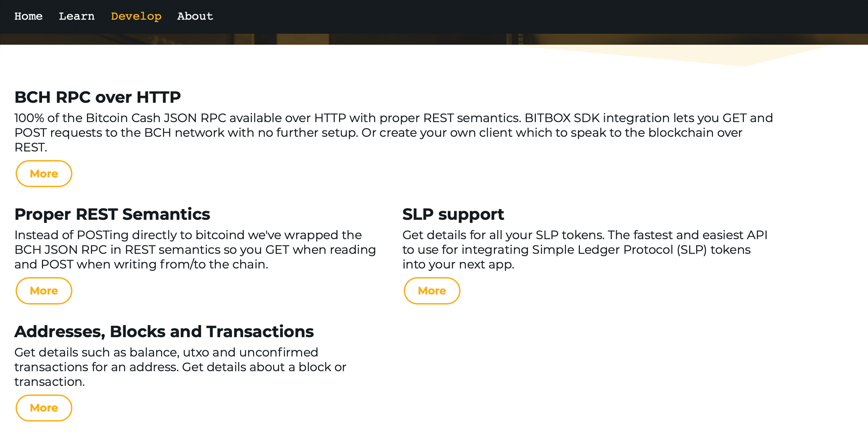Screen dimensions: 868x434
Task: Expand the SLP support details section
Action: [432, 291]
